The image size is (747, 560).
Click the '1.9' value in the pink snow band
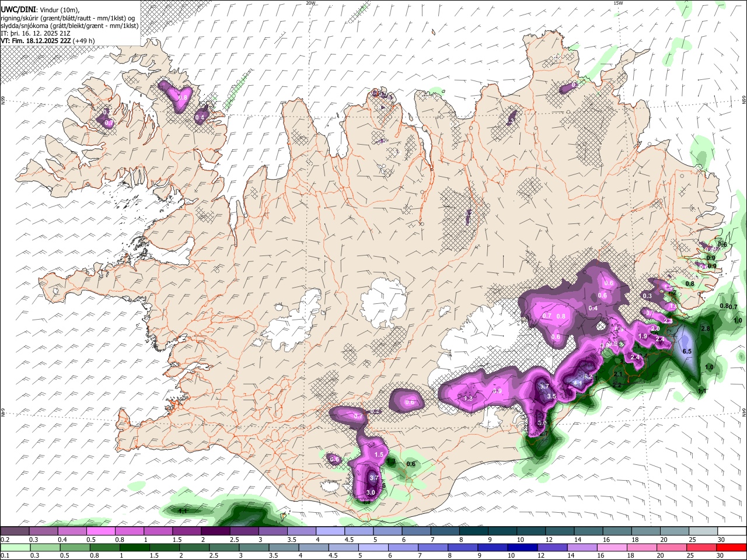click(x=643, y=336)
